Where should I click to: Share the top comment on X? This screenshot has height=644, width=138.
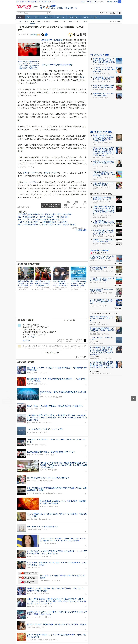(x=85, y=340)
